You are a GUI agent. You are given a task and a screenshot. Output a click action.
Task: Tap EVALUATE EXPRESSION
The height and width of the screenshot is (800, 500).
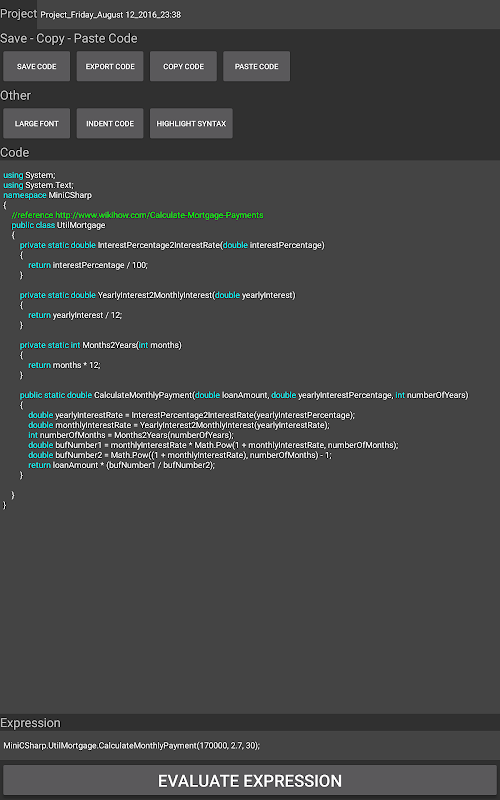point(250,781)
